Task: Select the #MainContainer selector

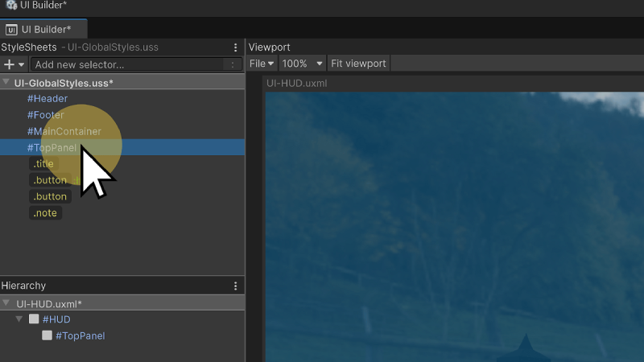Action: coord(64,131)
